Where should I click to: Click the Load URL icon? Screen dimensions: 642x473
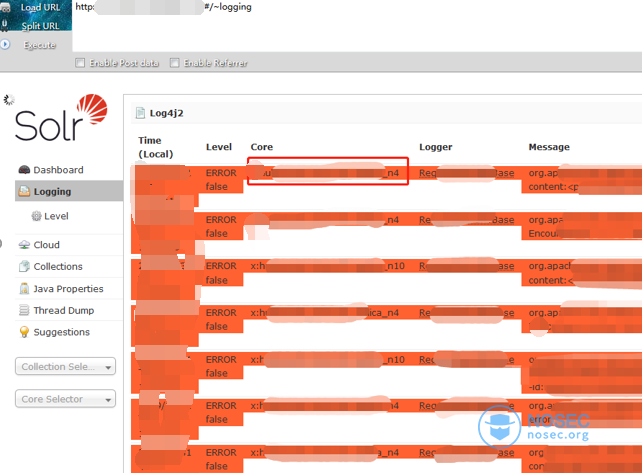[x=5, y=7]
